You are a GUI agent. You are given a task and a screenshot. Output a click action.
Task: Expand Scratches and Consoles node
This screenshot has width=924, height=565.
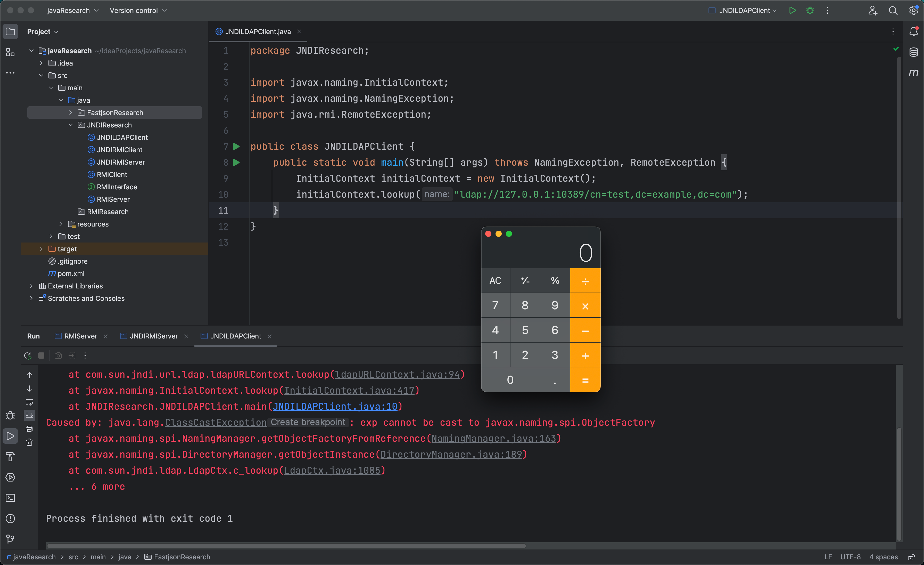[x=31, y=298]
